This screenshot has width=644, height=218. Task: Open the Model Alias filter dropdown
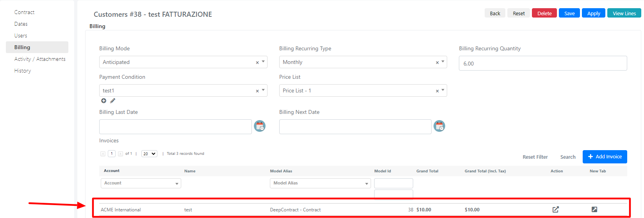coord(320,183)
